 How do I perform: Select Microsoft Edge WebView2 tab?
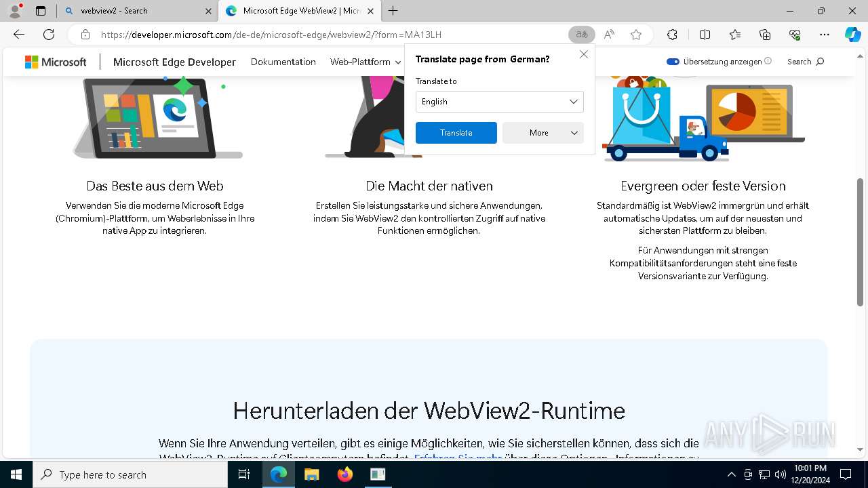pos(301,11)
